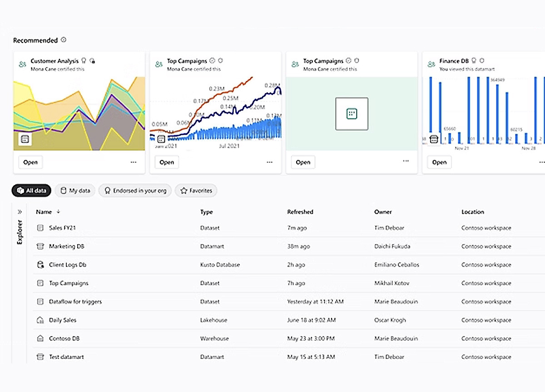Open more options on Finance DB card
545x392 pixels.
pyautogui.click(x=541, y=162)
